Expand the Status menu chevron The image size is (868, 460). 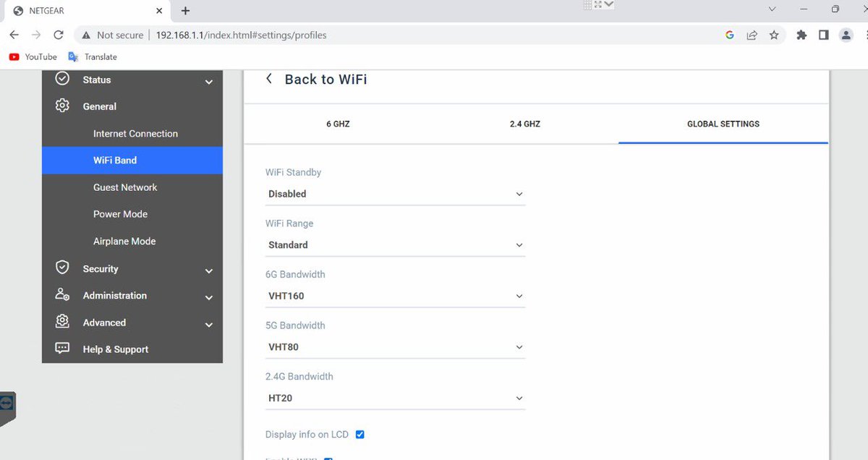coord(209,82)
